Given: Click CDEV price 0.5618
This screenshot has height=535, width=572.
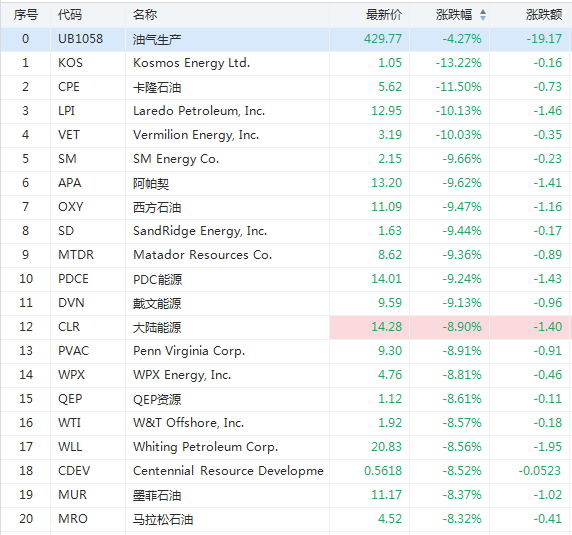Looking at the screenshot, I should coord(383,471).
